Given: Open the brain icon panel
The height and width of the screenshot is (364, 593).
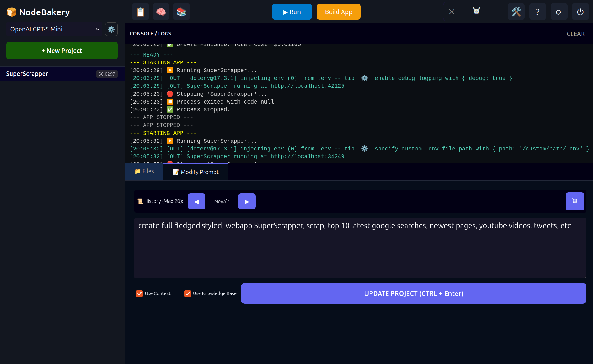Looking at the screenshot, I should pyautogui.click(x=161, y=12).
